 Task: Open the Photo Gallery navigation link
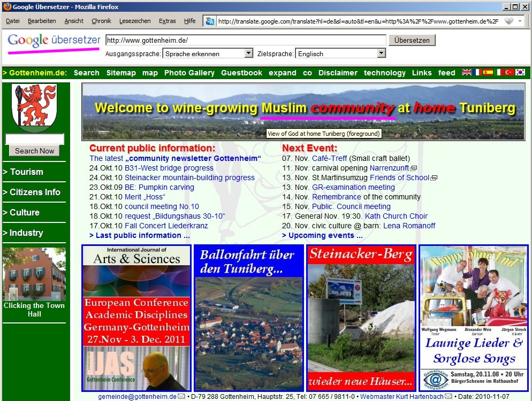[189, 73]
